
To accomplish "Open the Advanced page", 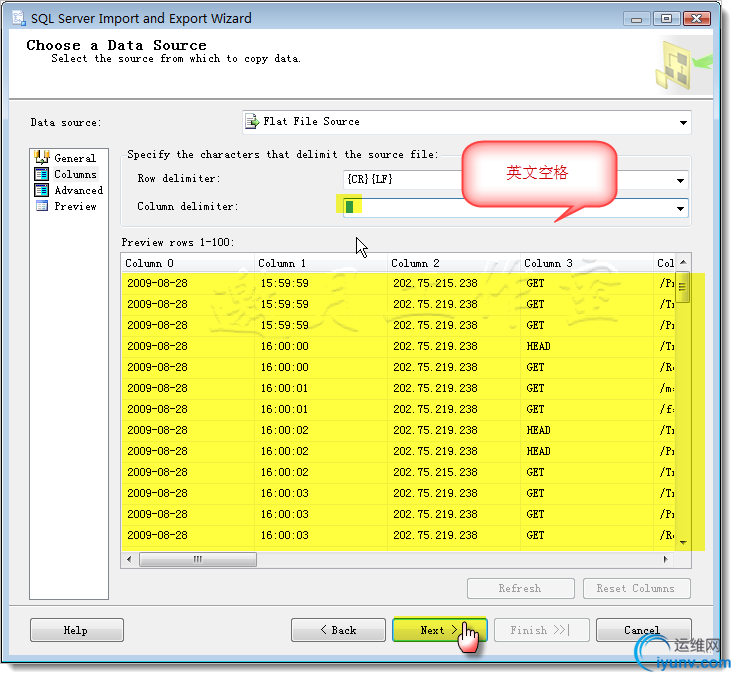I will click(78, 190).
